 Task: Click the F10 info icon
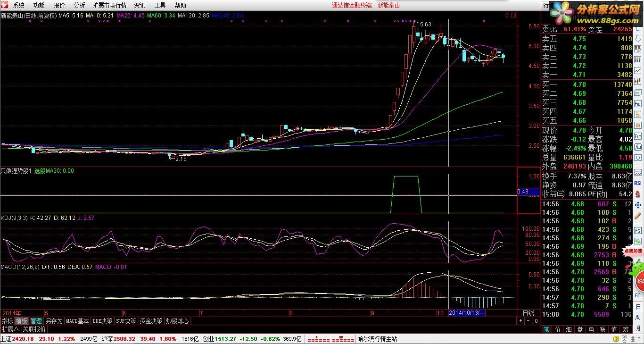[x=638, y=103]
